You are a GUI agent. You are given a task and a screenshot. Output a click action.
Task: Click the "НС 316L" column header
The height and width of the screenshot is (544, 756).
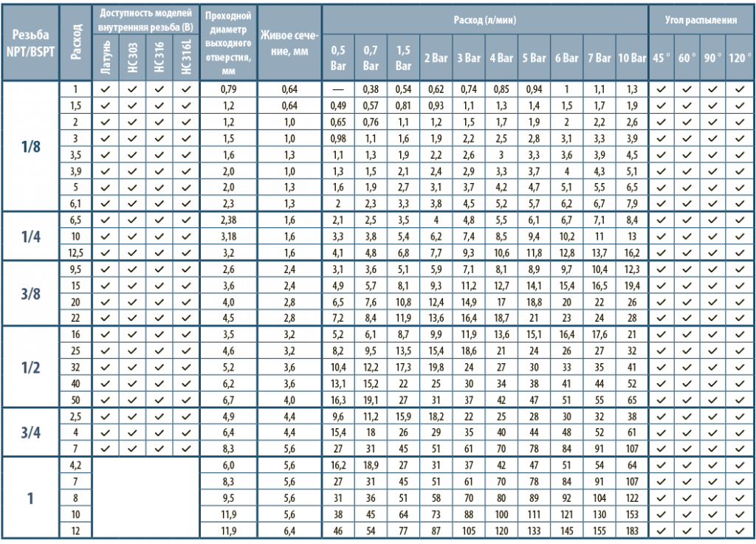pos(187,58)
